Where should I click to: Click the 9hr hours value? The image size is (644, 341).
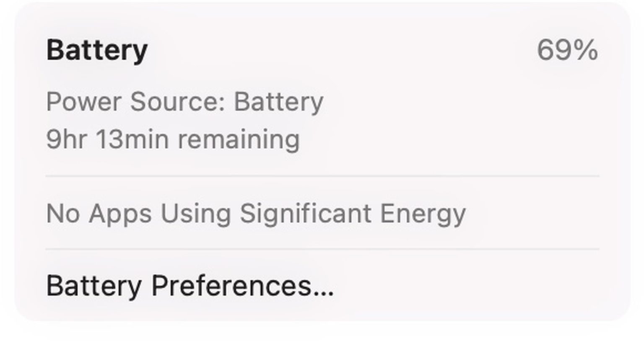[x=66, y=139]
